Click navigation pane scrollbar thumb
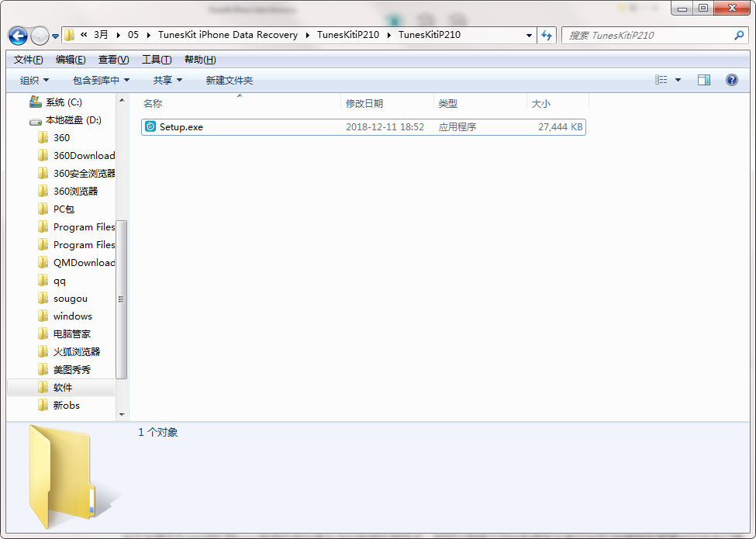The image size is (756, 539). (x=122, y=300)
